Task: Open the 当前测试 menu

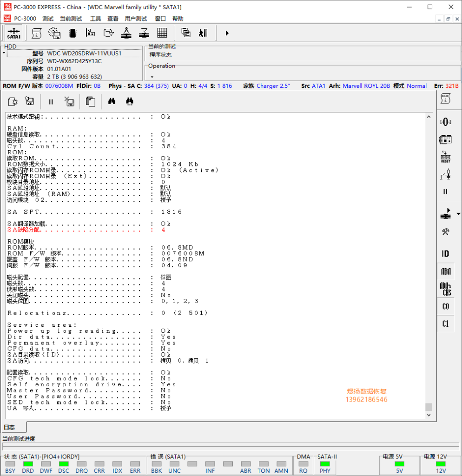Action: 71,19
